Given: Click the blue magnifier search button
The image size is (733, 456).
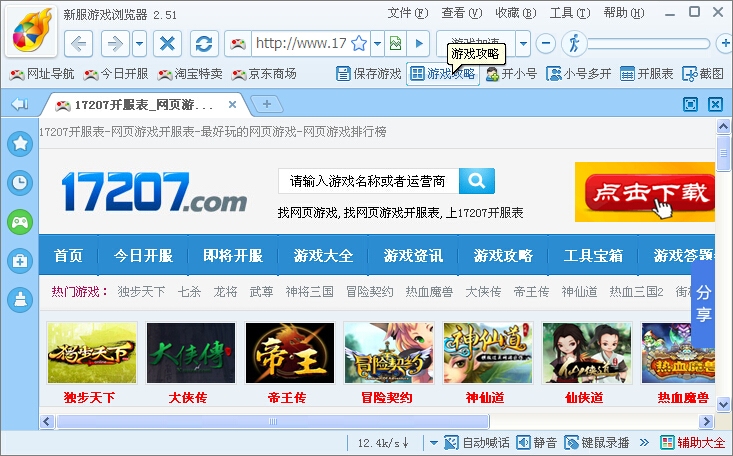Looking at the screenshot, I should pyautogui.click(x=477, y=181).
